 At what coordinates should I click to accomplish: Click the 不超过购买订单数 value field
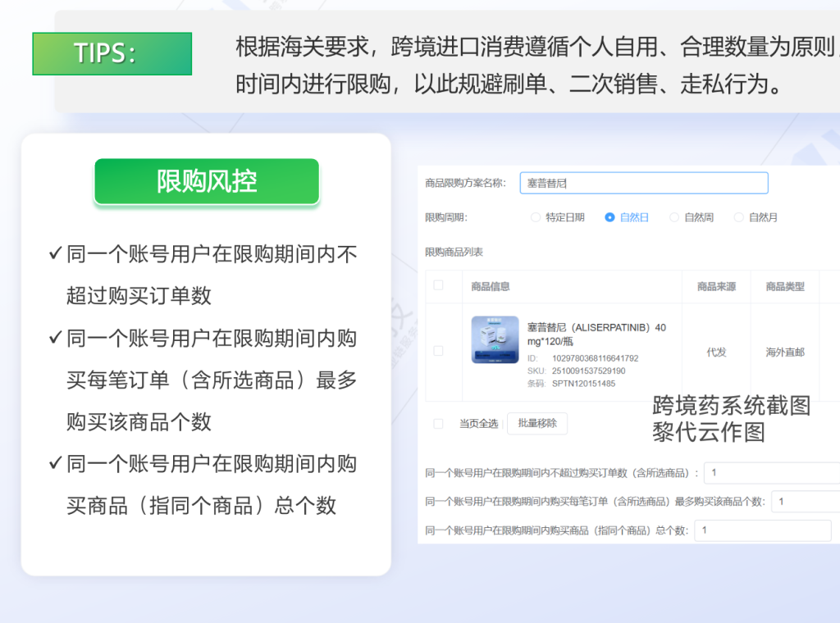click(771, 473)
